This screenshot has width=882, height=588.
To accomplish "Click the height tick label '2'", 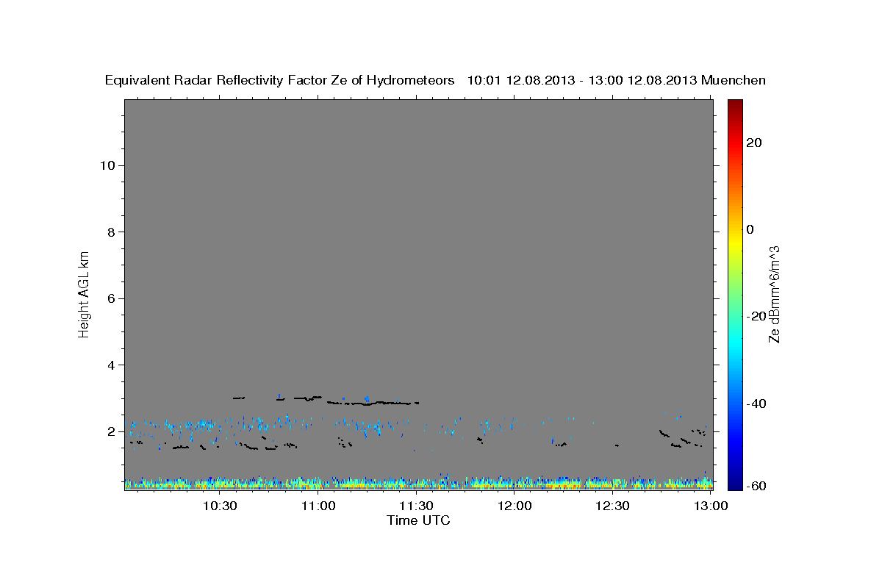I will coord(112,431).
